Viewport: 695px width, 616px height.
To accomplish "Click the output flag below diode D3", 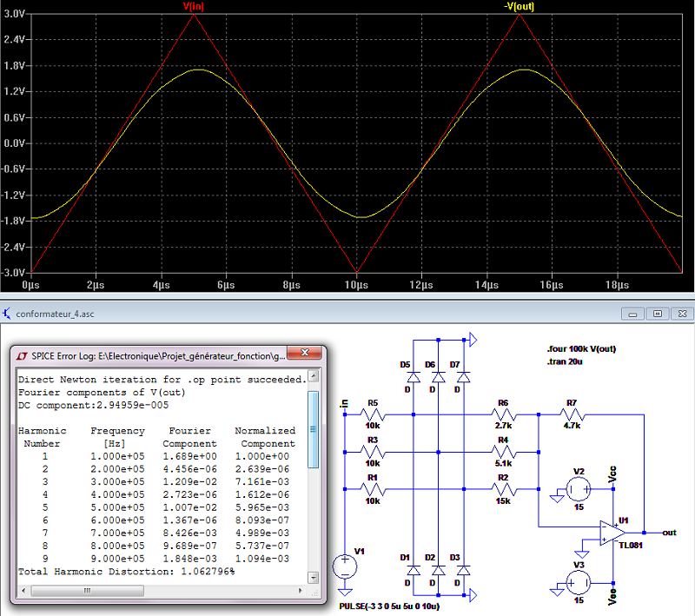I will pos(473,595).
